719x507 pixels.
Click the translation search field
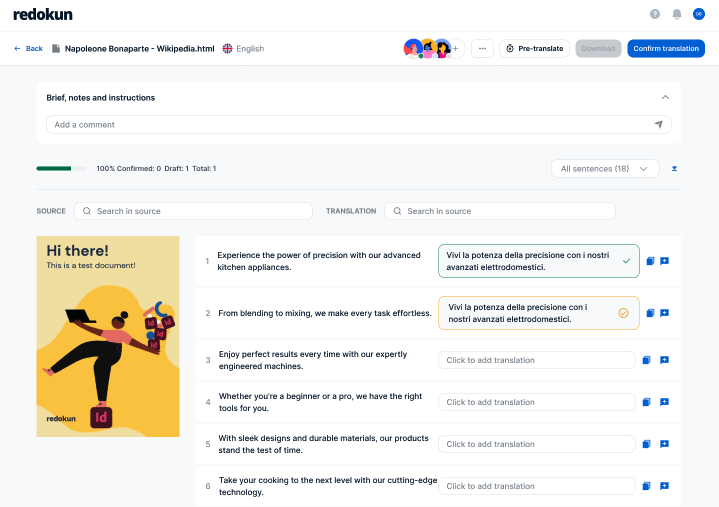(500, 211)
